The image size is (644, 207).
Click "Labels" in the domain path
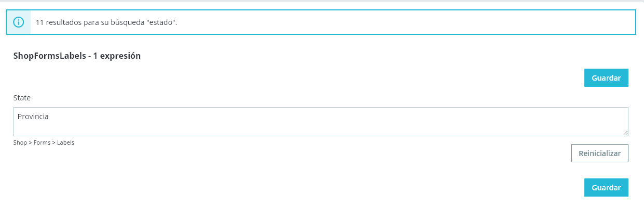coord(65,143)
